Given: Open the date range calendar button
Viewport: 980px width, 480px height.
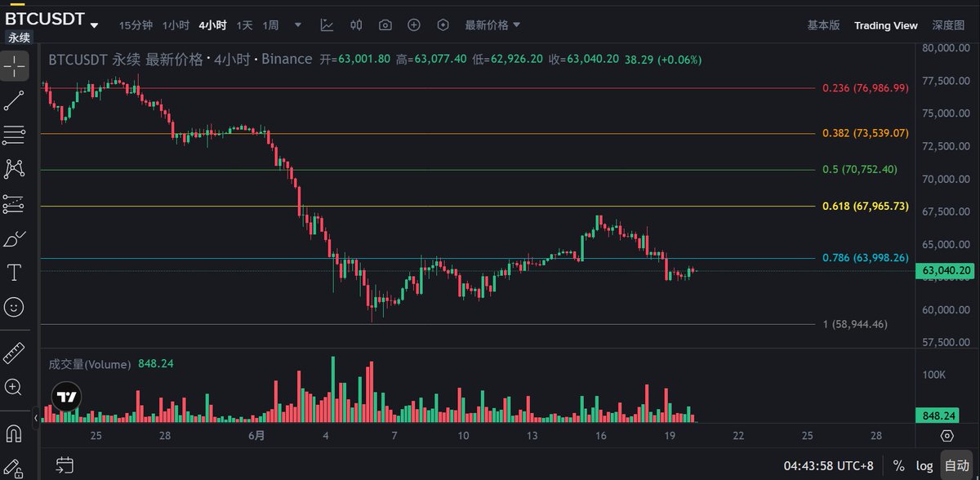Looking at the screenshot, I should (x=65, y=465).
